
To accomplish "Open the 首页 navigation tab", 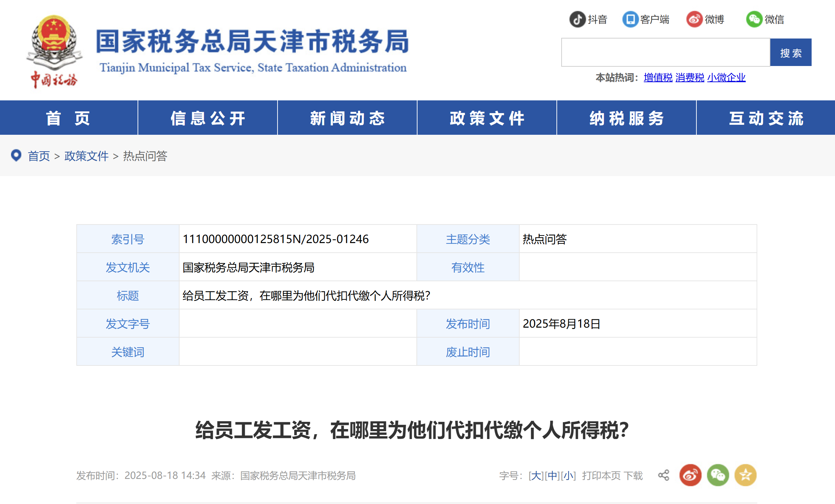I will tap(68, 118).
